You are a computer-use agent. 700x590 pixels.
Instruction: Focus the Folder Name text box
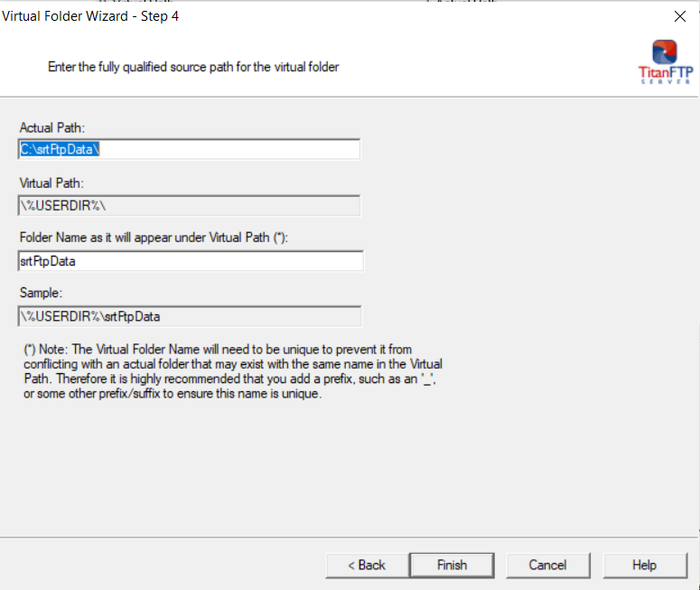tap(191, 261)
